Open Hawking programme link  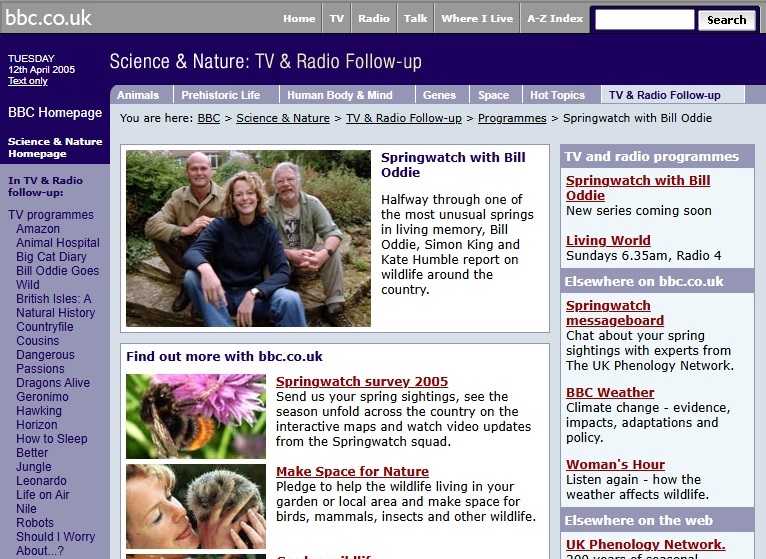pyautogui.click(x=39, y=411)
